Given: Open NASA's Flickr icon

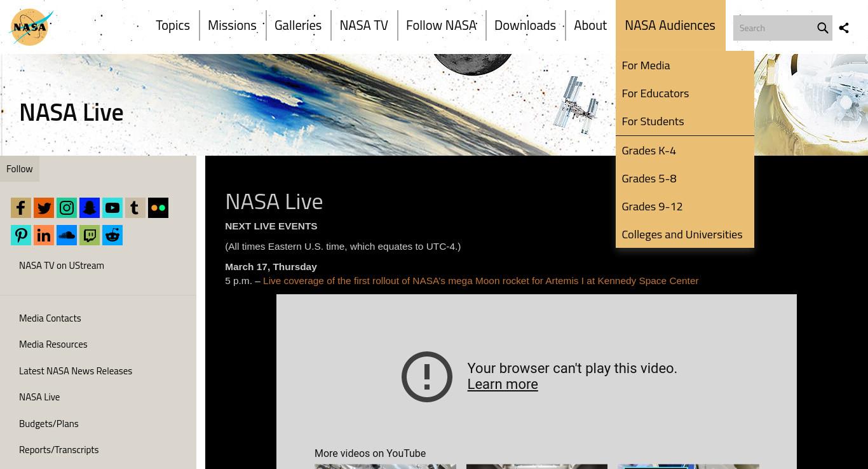Looking at the screenshot, I should coord(158,208).
